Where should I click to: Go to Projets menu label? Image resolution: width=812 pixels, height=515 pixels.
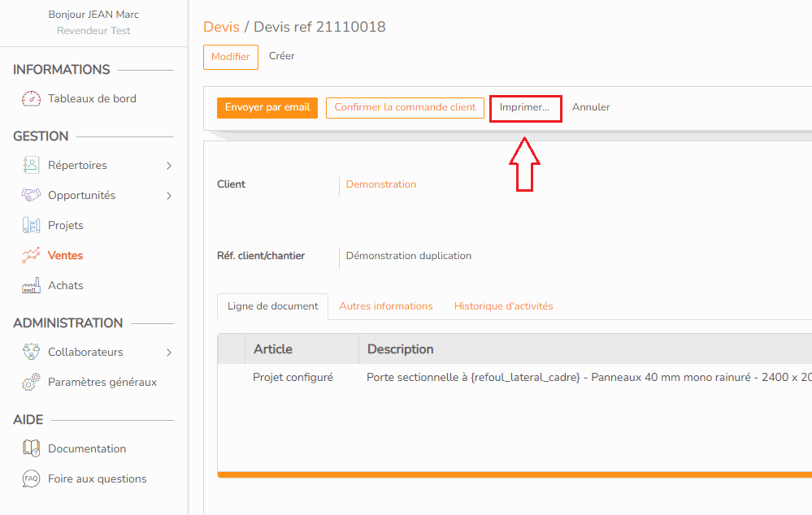[x=66, y=225]
